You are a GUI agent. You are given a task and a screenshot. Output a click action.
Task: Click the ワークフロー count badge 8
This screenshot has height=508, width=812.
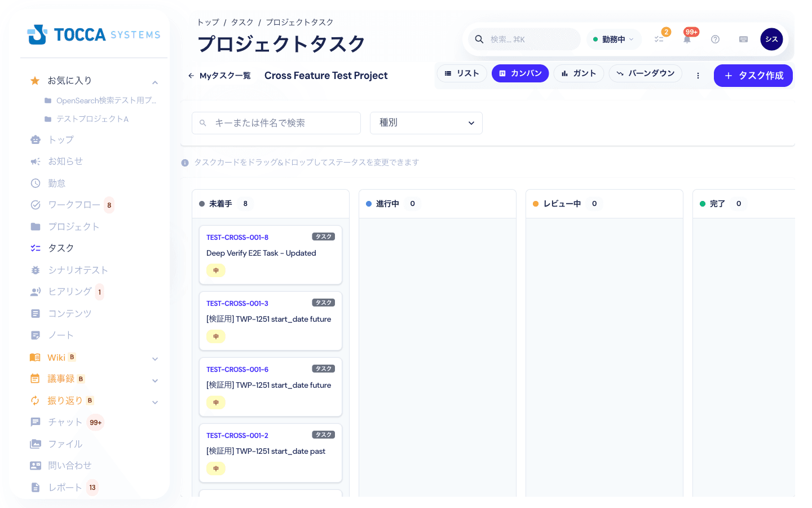coord(109,205)
